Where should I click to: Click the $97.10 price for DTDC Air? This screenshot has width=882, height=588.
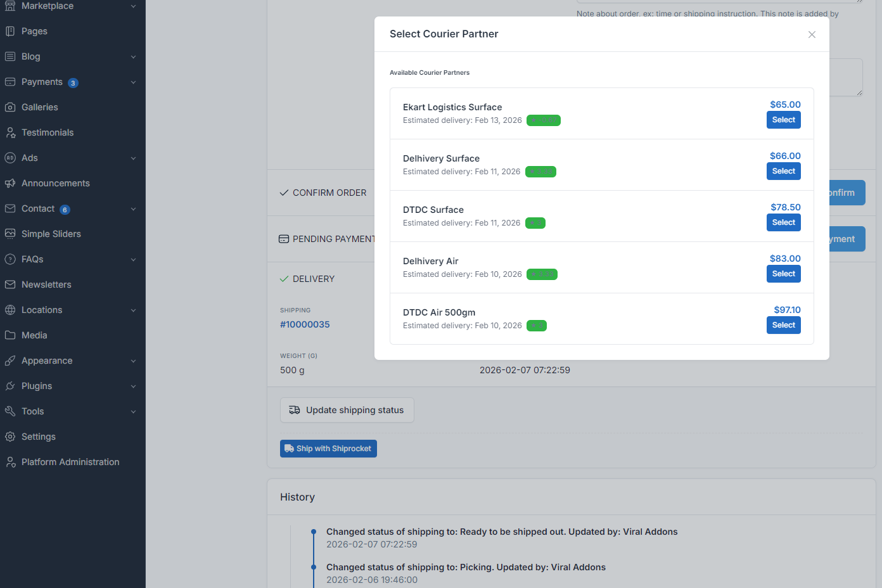787,310
